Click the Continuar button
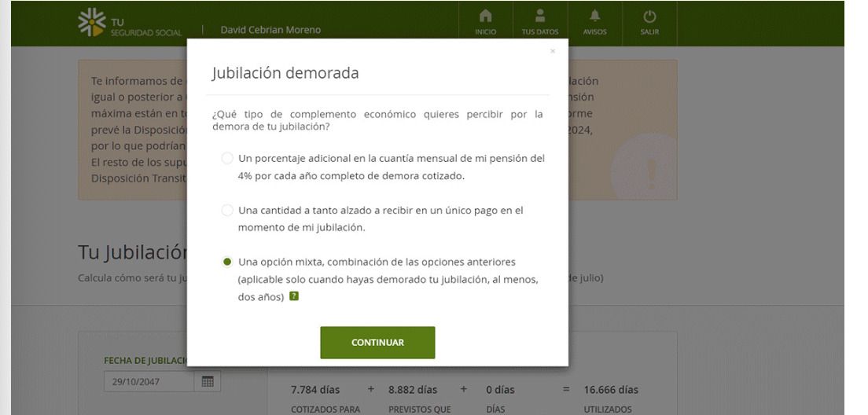This screenshot has width=868, height=415. point(377,343)
